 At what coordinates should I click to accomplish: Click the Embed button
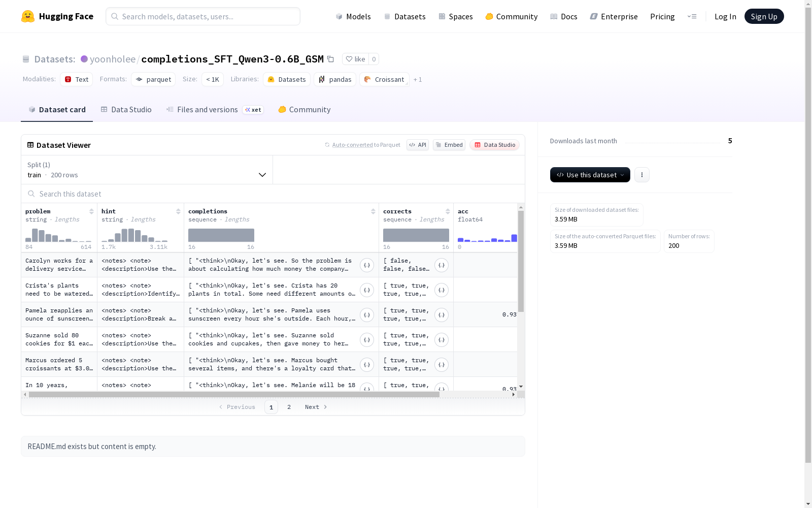coord(449,145)
